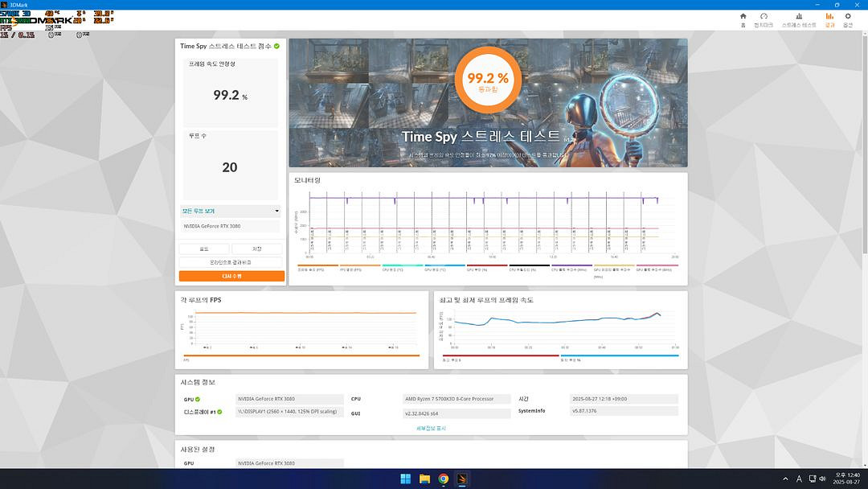Image resolution: width=868 pixels, height=489 pixels.
Task: Open File Explorer from taskbar
Action: (x=424, y=479)
